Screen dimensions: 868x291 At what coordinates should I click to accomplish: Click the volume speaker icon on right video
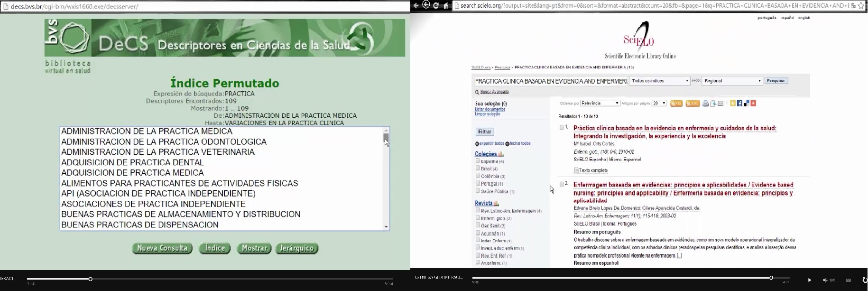(x=825, y=280)
